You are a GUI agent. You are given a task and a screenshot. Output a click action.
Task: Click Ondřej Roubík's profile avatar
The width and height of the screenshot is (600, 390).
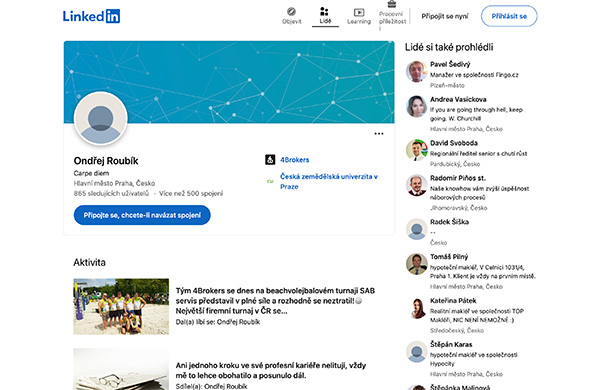point(101,119)
